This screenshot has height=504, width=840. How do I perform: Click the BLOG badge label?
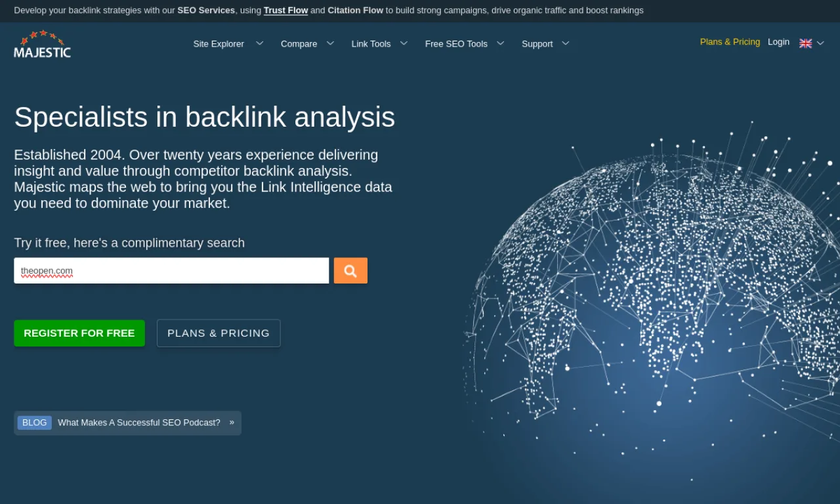(35, 423)
